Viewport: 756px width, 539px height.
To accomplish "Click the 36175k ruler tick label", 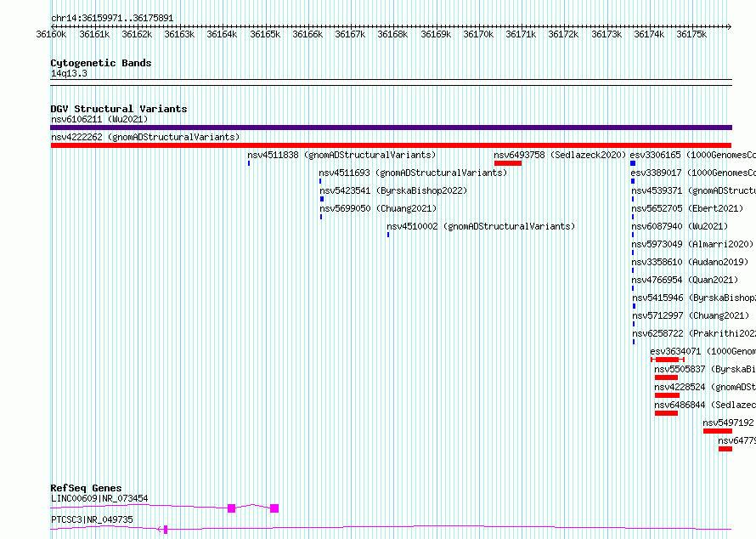I will point(691,35).
